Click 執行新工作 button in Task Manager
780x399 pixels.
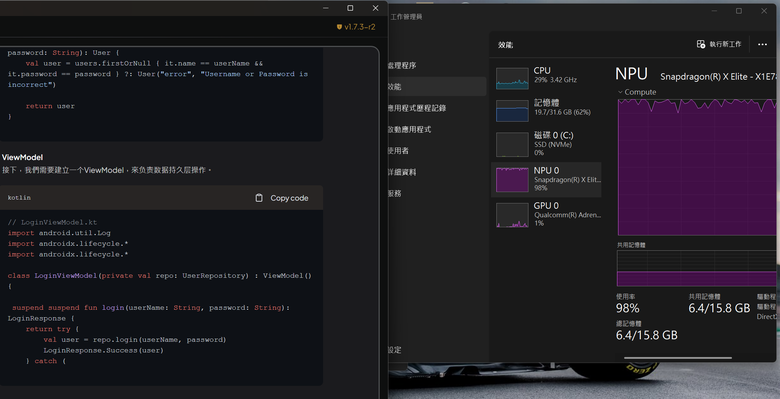click(x=719, y=44)
